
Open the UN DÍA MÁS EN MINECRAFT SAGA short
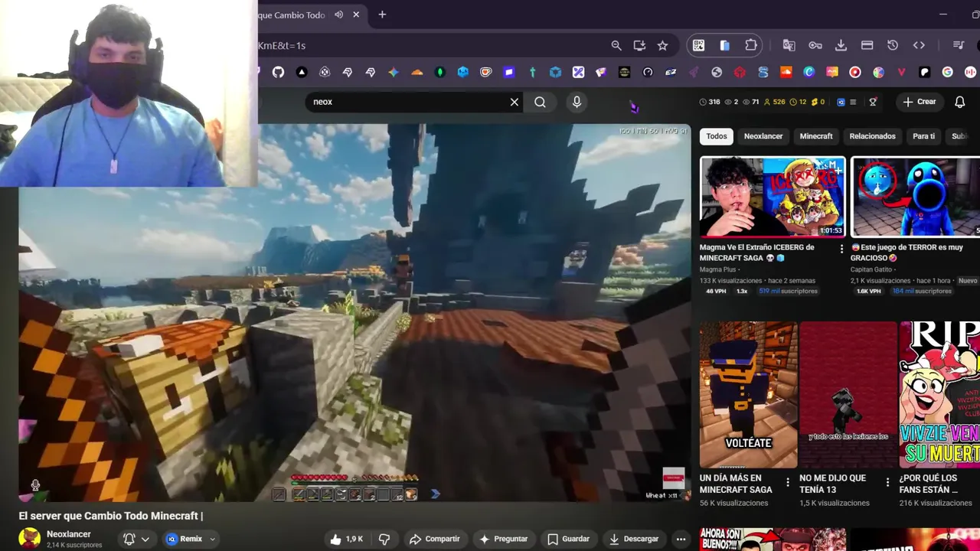[748, 394]
